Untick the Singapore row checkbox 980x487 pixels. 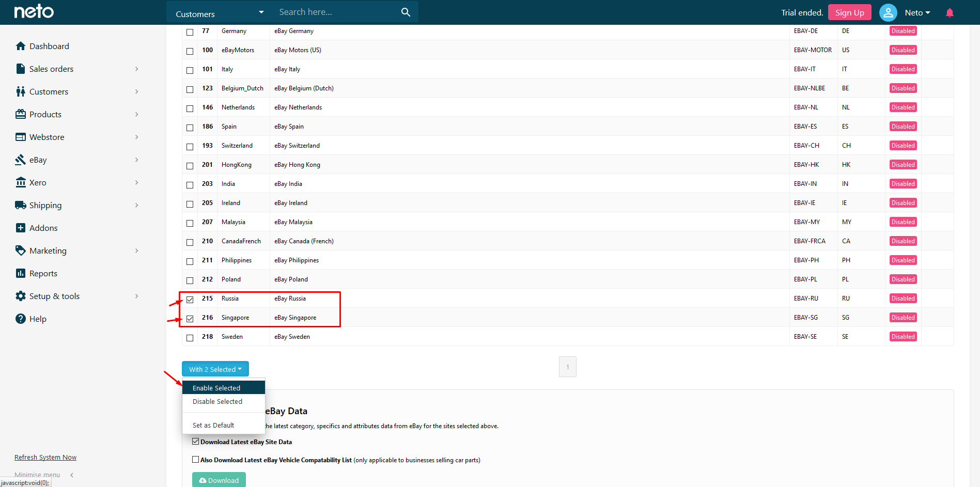pos(190,319)
